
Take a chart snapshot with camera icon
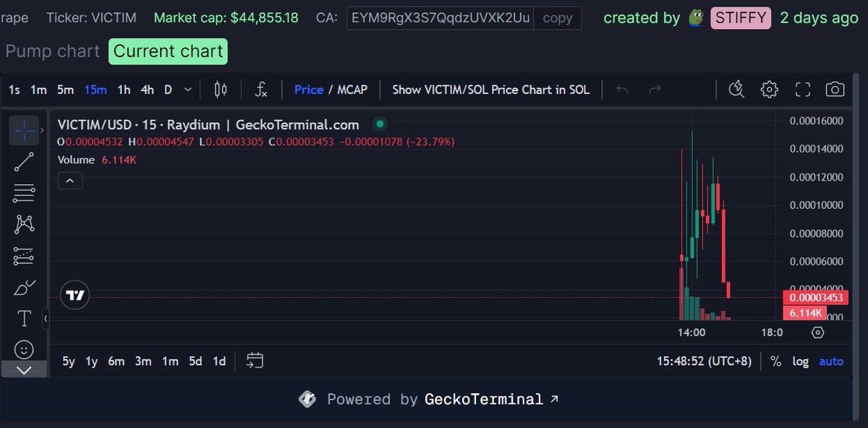tap(835, 90)
